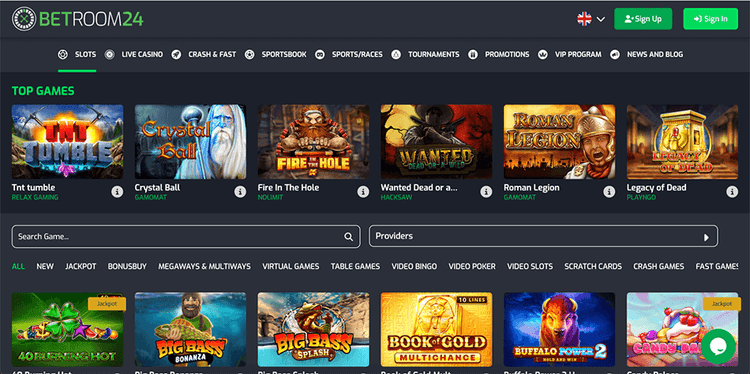Show info for Roman Legion
750x374 pixels.
click(x=609, y=192)
